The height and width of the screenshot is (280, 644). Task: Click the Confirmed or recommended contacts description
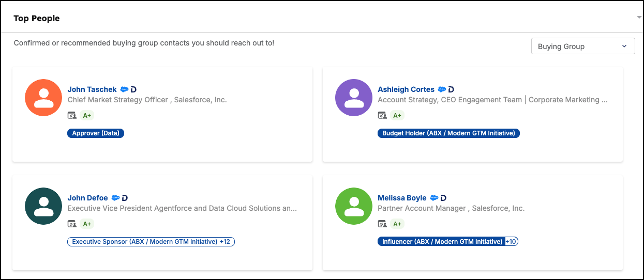144,43
